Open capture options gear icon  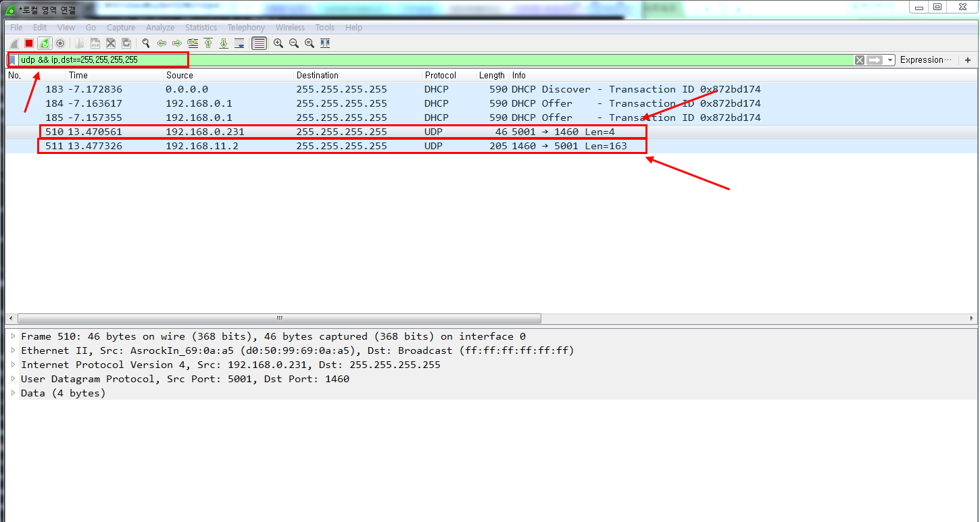[x=60, y=43]
